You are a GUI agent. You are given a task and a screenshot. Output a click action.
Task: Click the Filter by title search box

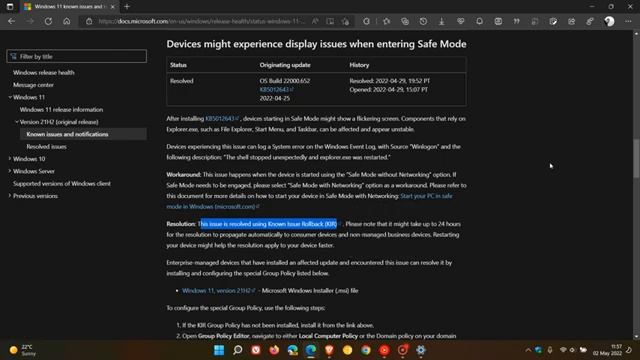[76, 56]
